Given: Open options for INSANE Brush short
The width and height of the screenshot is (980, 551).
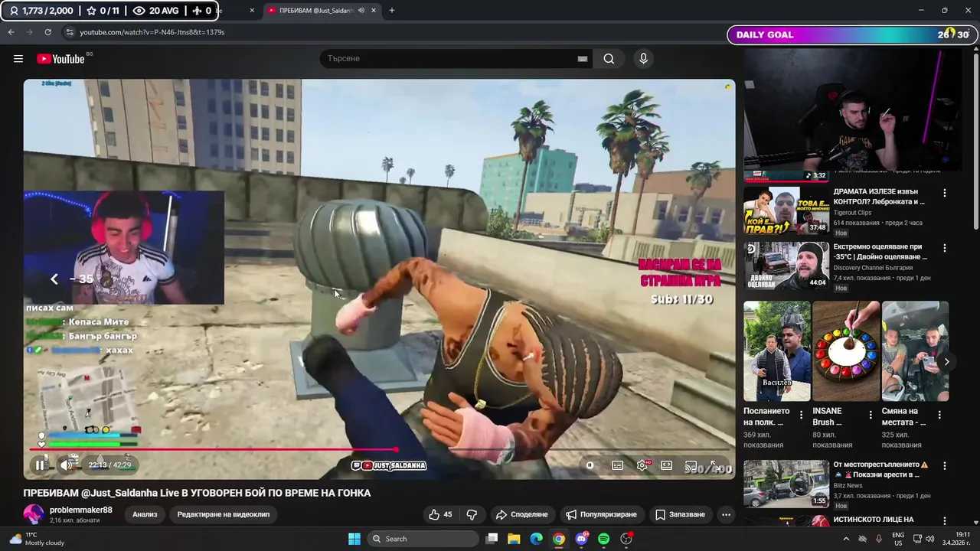Looking at the screenshot, I should [x=871, y=415].
